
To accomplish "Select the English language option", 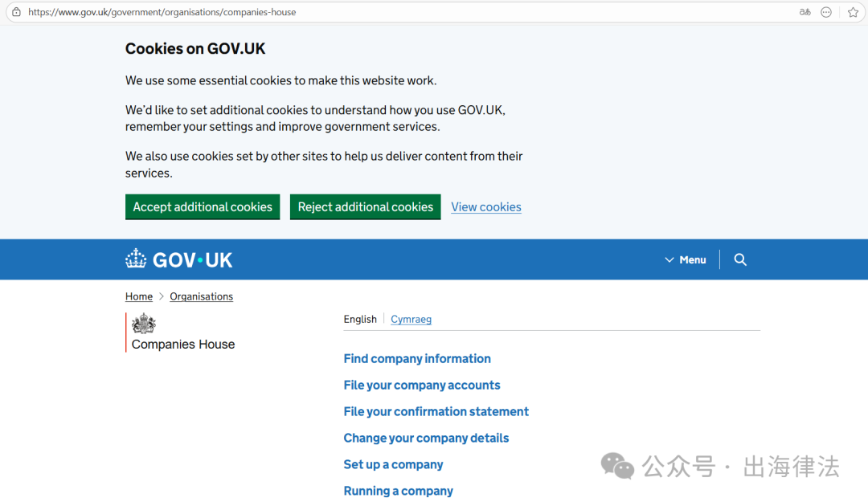I will point(360,320).
